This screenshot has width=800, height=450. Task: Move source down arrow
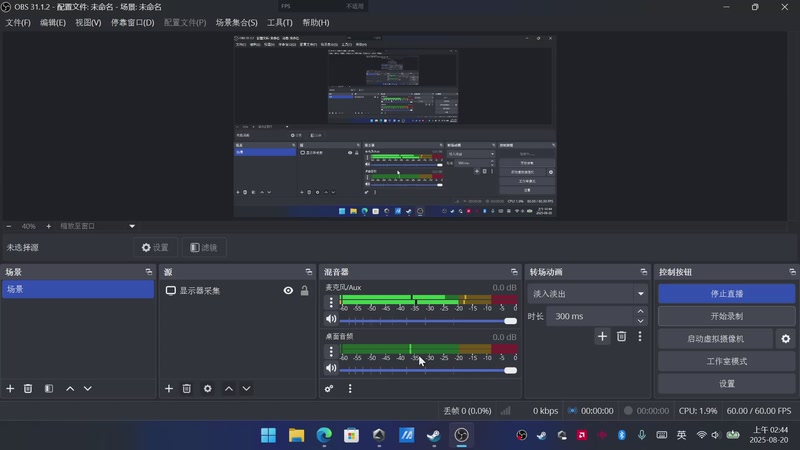click(x=246, y=389)
